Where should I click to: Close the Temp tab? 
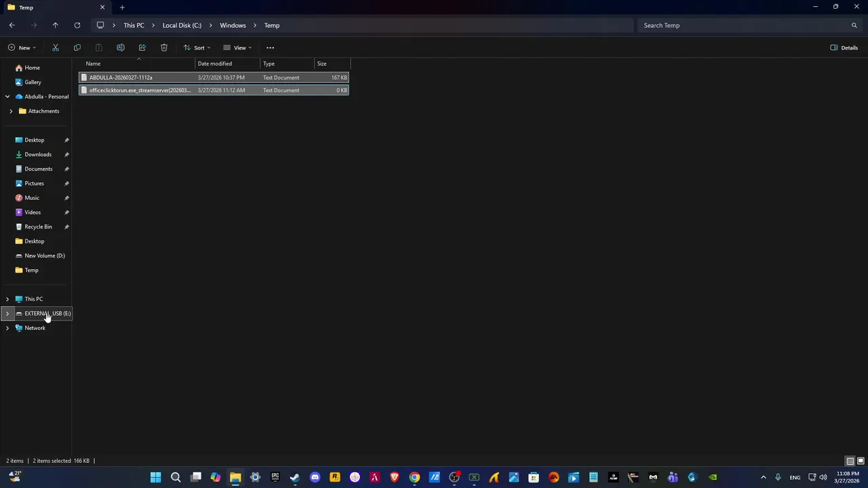[x=102, y=7]
